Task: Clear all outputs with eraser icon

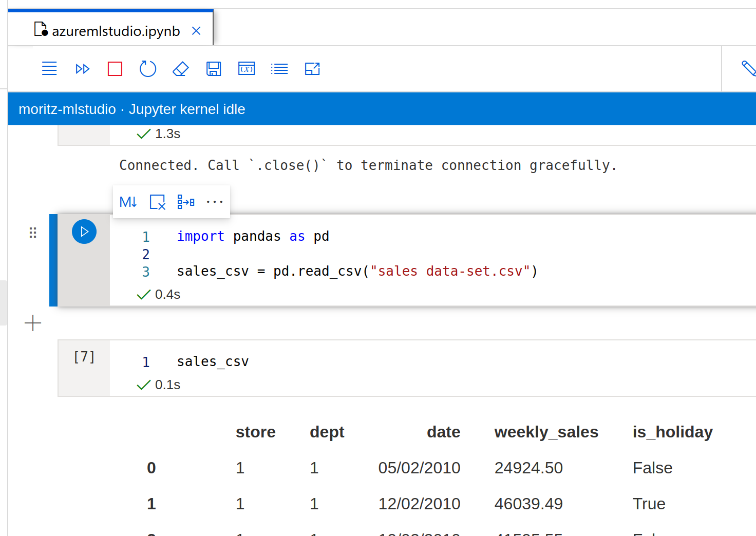Action: (x=181, y=69)
